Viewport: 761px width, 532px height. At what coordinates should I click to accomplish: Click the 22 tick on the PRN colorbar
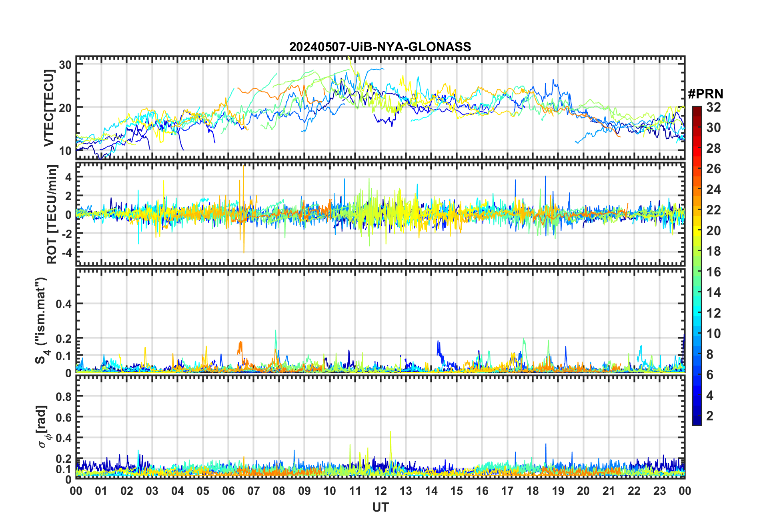pyautogui.click(x=713, y=210)
